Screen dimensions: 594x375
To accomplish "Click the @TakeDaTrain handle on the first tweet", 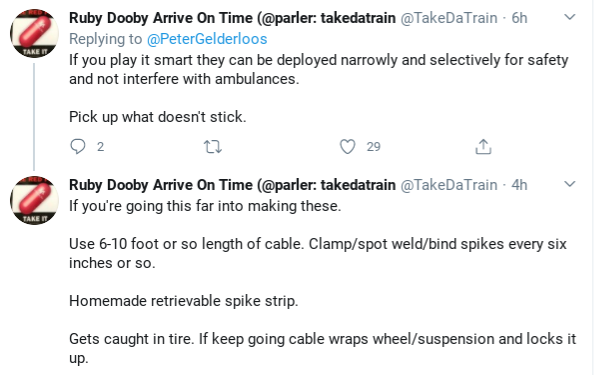I will 449,18.
